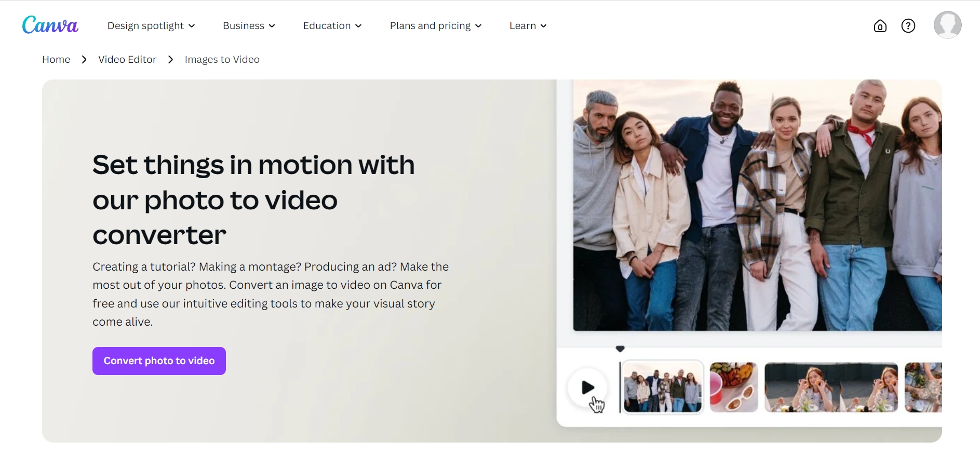Open Video Editor breadcrumb link
Image resolution: width=980 pixels, height=468 pixels.
pos(127,59)
